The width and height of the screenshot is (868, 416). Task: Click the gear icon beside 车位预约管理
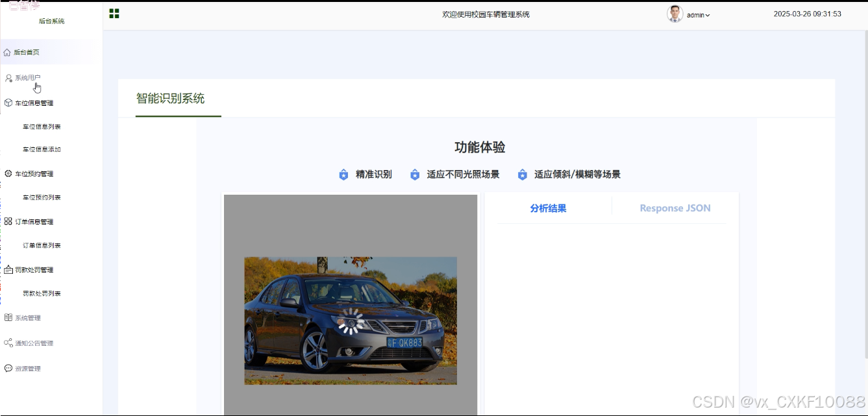[8, 173]
